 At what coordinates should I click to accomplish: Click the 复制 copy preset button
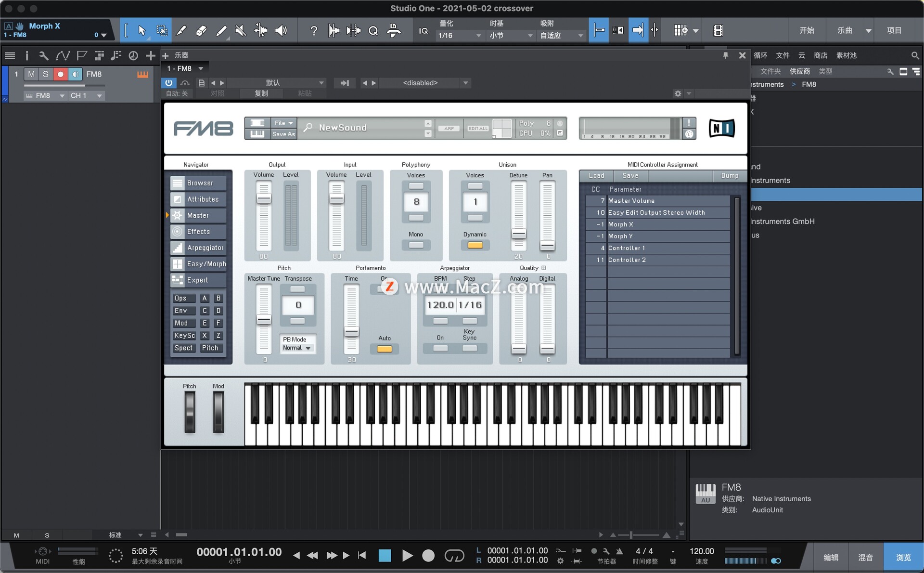[x=261, y=93]
